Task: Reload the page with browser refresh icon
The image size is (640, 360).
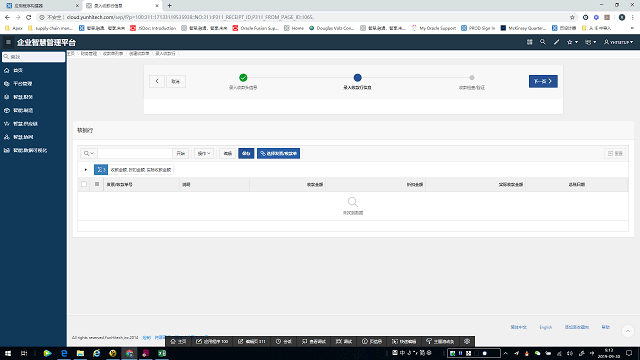Action: click(29, 17)
